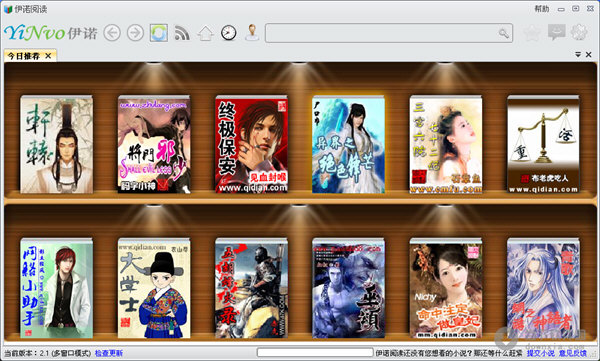Open the 将门邪少 book cover
The height and width of the screenshot is (361, 600).
(154, 144)
